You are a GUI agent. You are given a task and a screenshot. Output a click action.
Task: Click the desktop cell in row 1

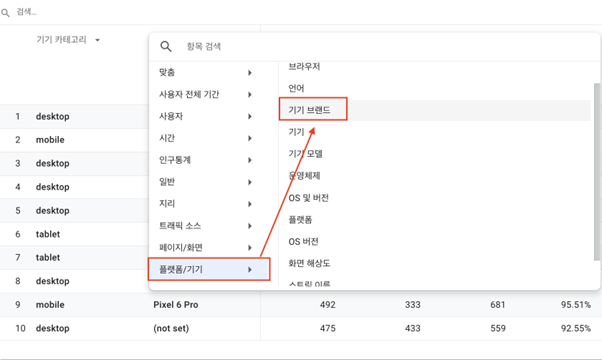point(53,117)
